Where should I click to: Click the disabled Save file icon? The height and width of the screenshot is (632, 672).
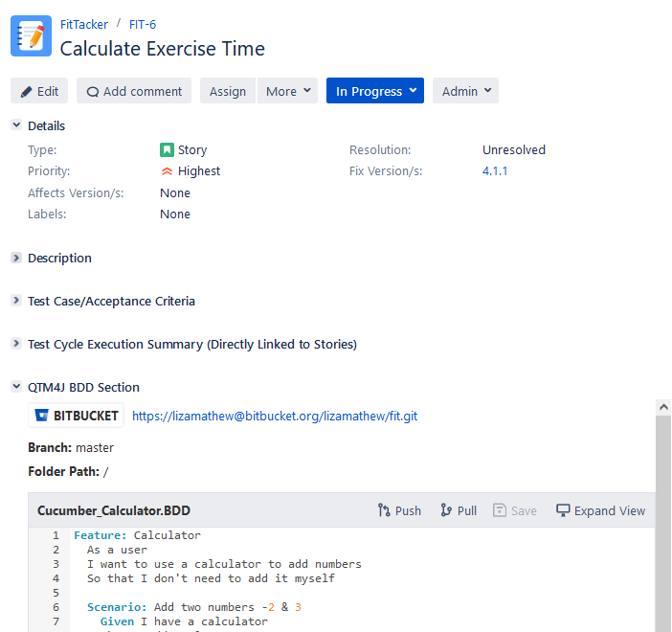click(x=500, y=510)
